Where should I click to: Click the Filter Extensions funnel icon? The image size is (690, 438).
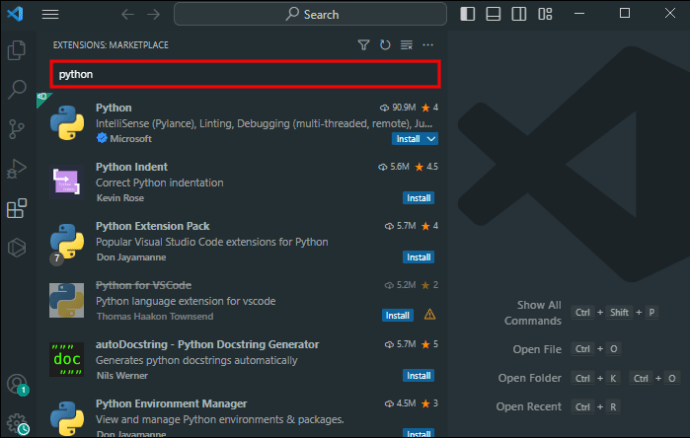click(x=363, y=45)
